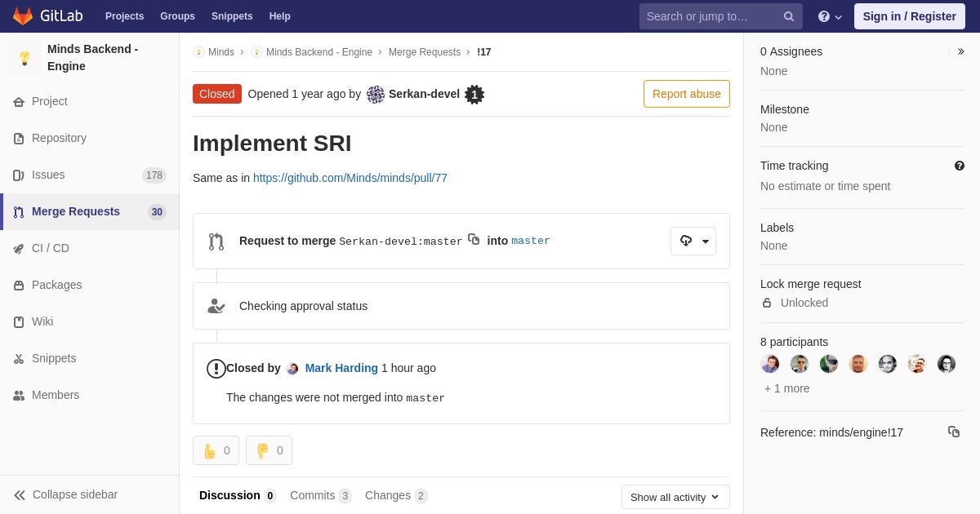Screen dimensions: 980x514
Task: Click the Sign in / Register button
Action: (910, 16)
